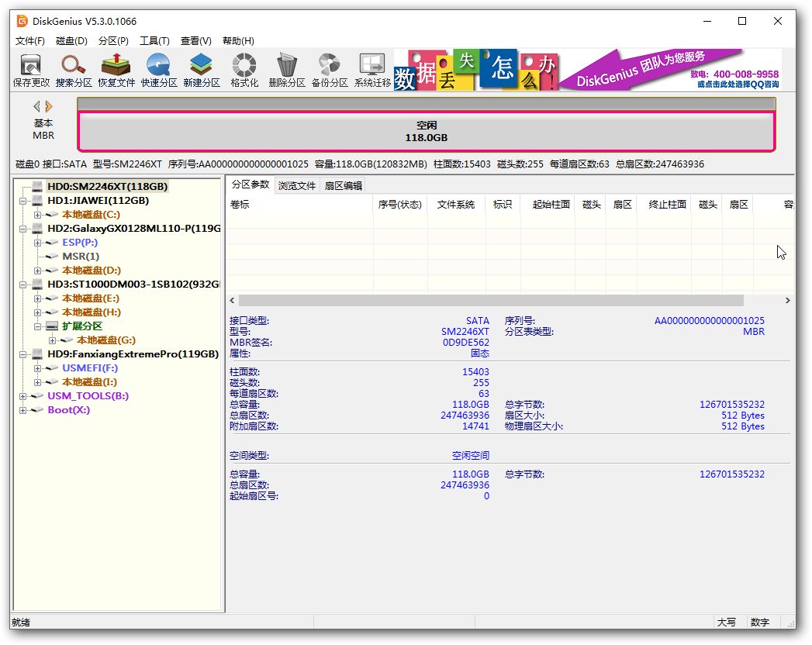The width and height of the screenshot is (812, 645).
Task: Expand the Boot(X:) tree item
Action: coord(23,411)
